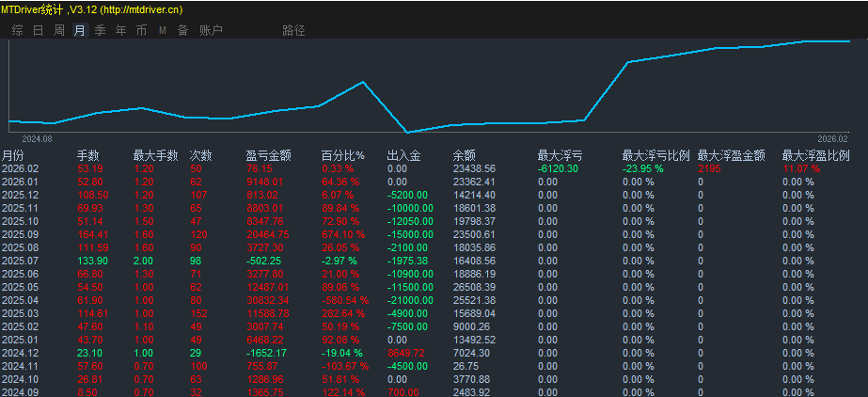Select the 2026.02 month row
868x397 pixels.
coord(434,169)
